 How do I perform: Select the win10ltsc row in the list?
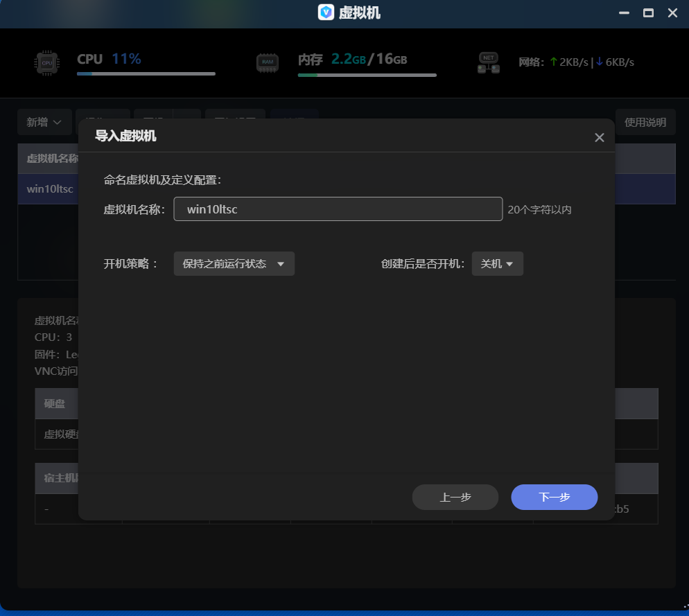[49, 188]
